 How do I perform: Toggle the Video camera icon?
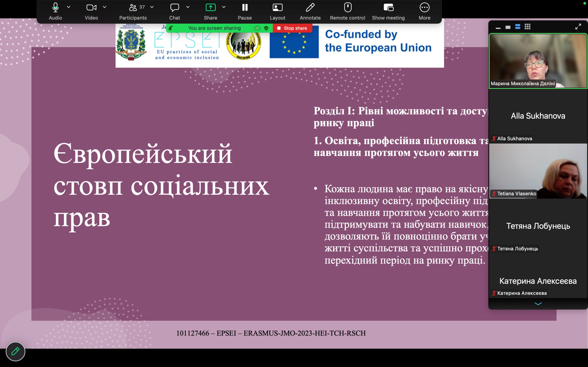click(91, 8)
